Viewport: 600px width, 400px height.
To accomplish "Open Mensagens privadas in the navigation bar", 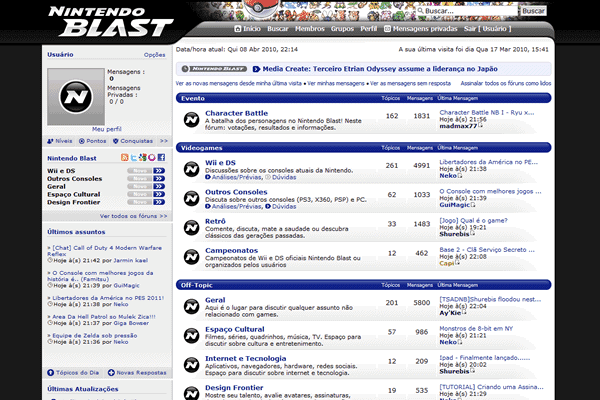I will pyautogui.click(x=421, y=29).
